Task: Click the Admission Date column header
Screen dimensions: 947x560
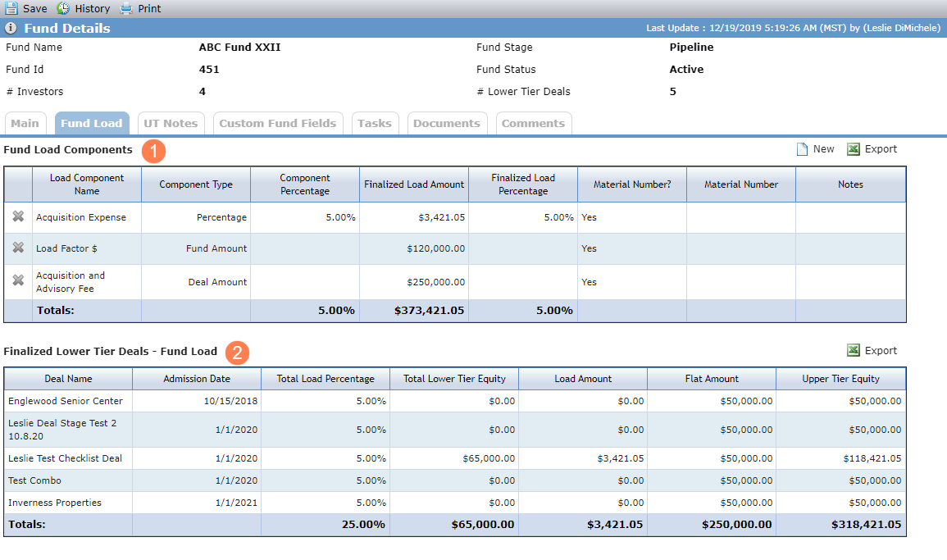Action: (197, 379)
